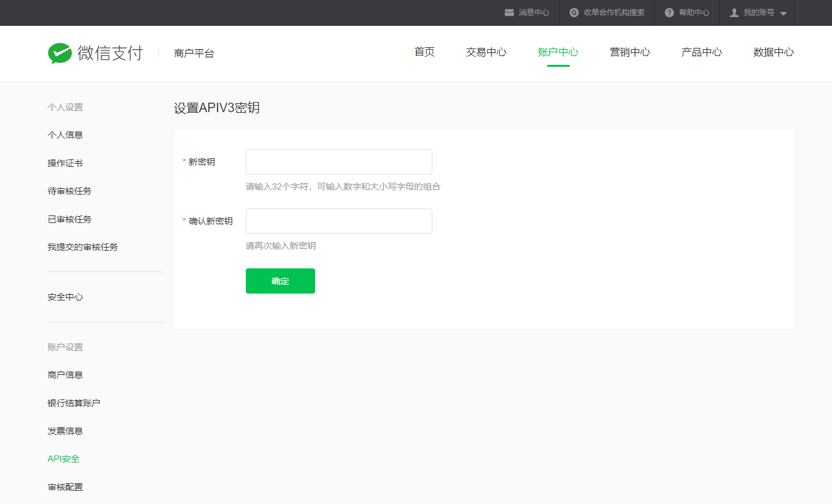Click the 确认新密钥 field label
The image size is (832, 504).
click(x=211, y=221)
